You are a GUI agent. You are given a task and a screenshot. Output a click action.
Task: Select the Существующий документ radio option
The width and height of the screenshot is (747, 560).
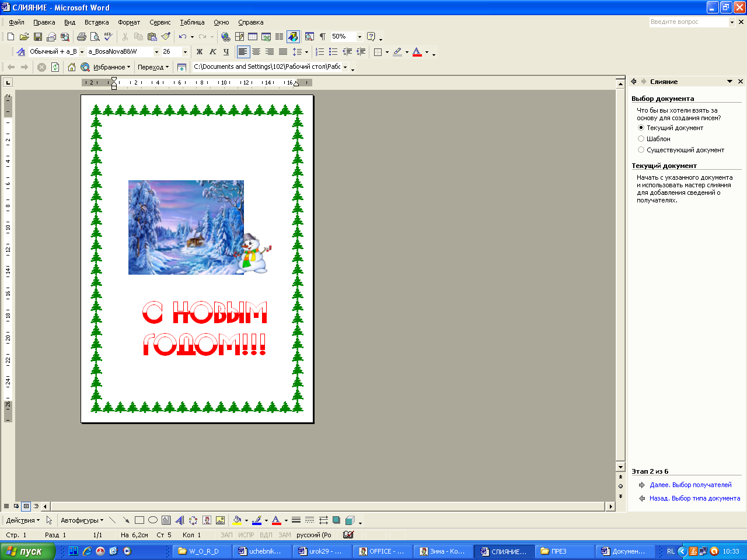pyautogui.click(x=641, y=150)
